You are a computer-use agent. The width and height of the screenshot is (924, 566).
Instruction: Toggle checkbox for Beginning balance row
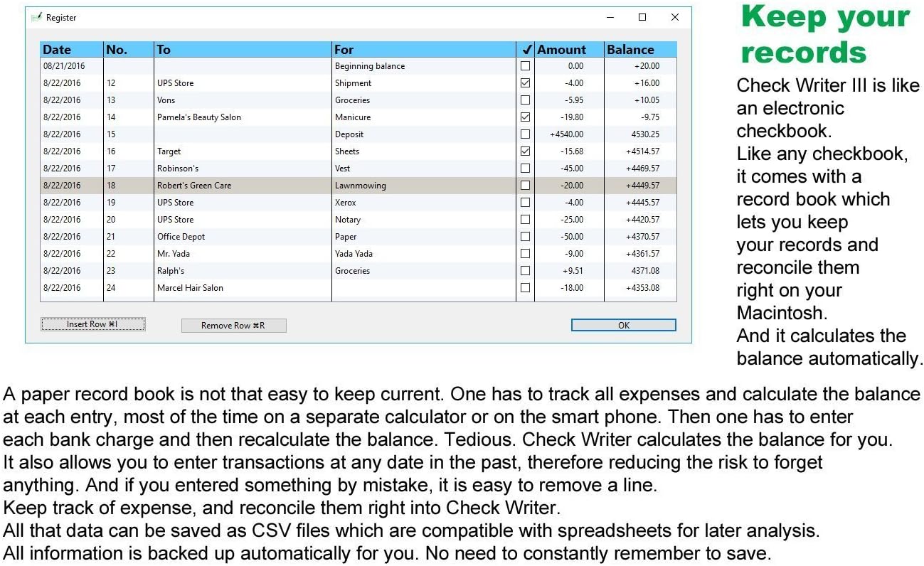tap(525, 66)
